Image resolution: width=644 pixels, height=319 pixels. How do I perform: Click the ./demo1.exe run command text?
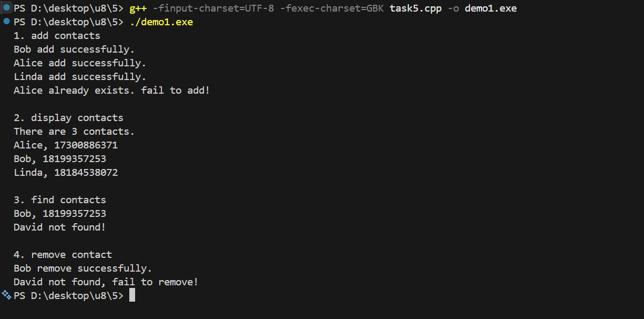[x=161, y=22]
